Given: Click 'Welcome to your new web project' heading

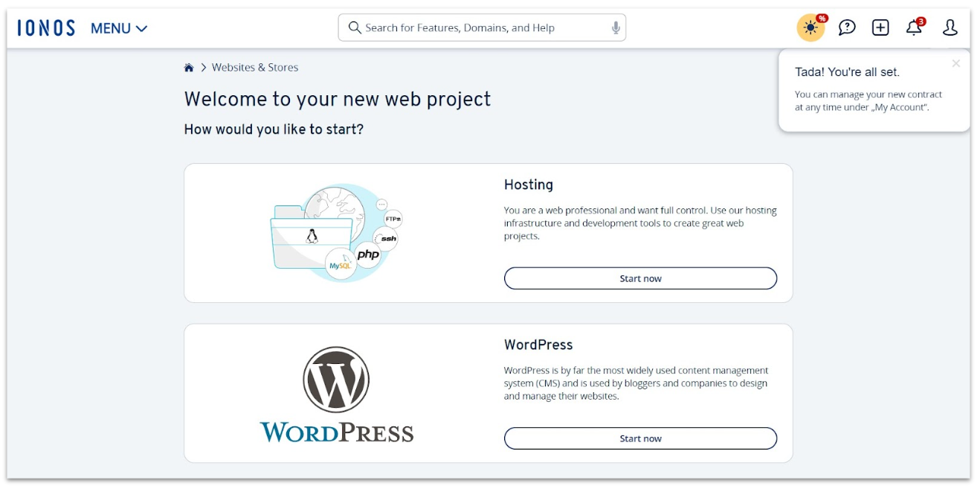Looking at the screenshot, I should point(338,99).
